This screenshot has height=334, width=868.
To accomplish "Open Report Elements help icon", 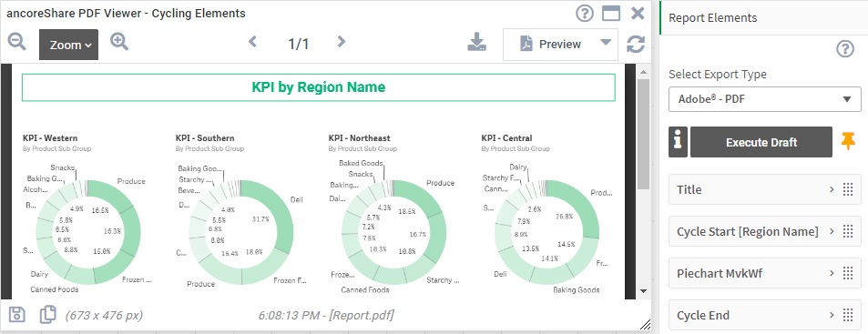I will [844, 49].
